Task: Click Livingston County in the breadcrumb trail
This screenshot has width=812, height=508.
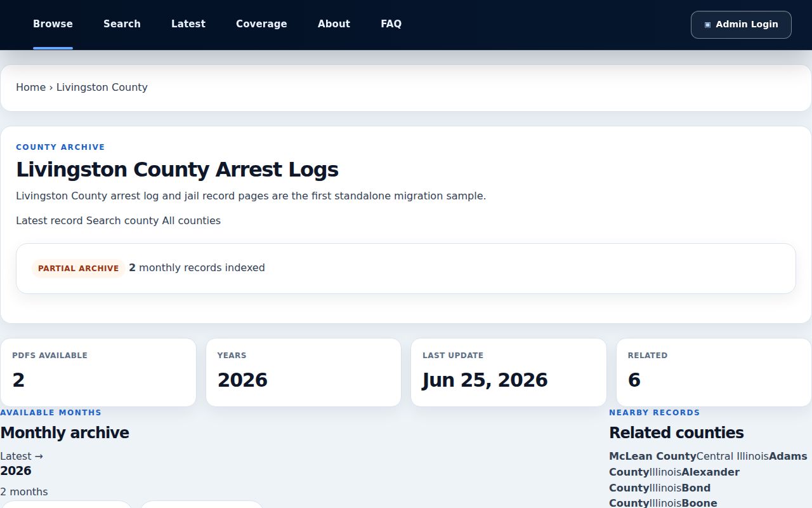Action: [102, 88]
